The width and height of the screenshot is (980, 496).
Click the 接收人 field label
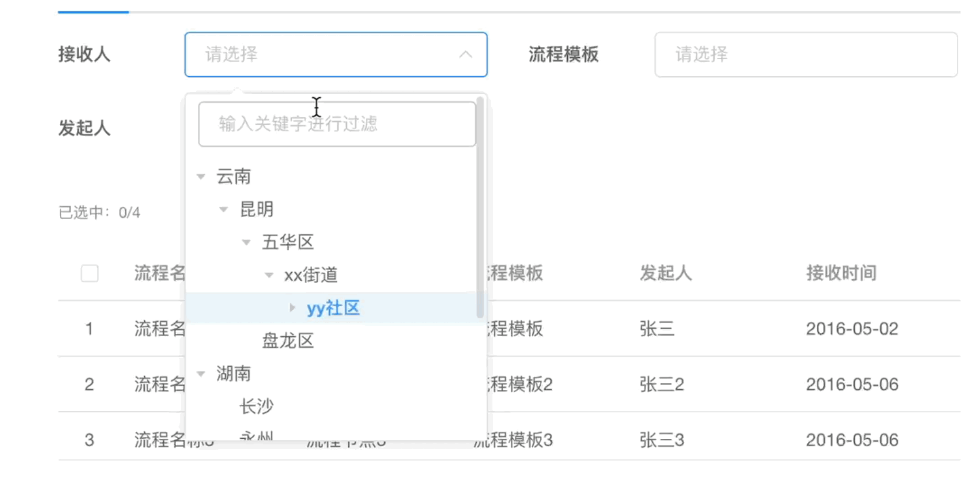click(x=84, y=54)
